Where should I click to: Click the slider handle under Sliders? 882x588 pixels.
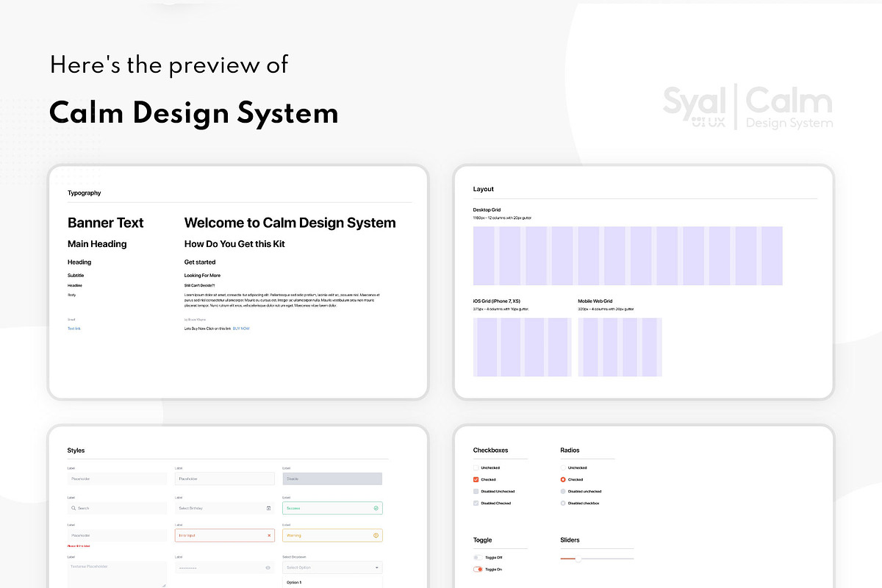(578, 559)
